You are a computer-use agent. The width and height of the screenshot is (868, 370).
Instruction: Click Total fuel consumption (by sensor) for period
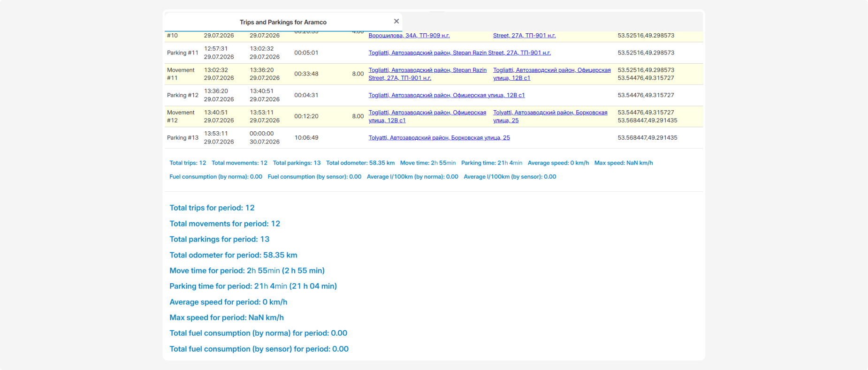259,349
